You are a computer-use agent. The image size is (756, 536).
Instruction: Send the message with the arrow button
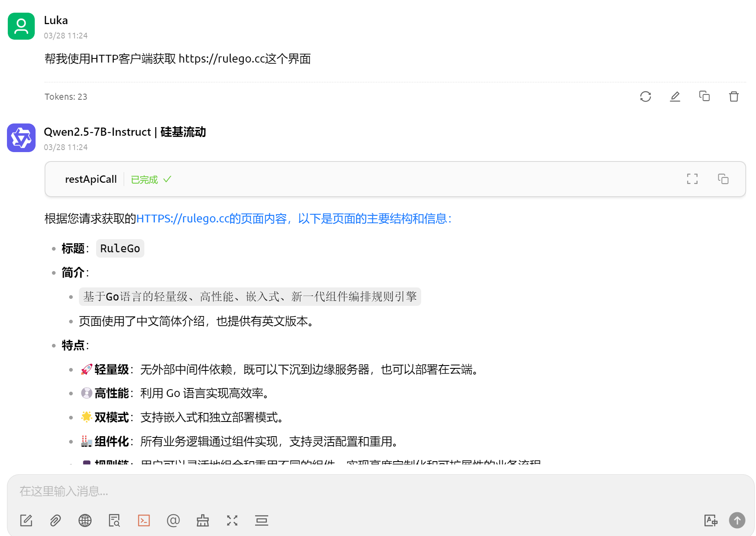point(737,520)
